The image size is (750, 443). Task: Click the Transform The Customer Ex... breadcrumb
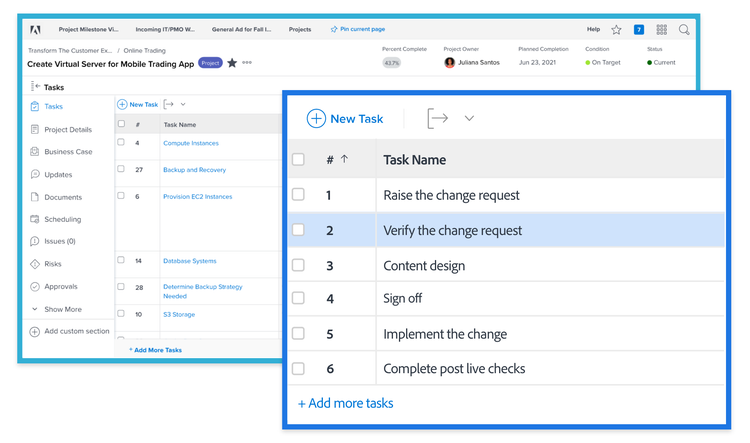coord(70,50)
